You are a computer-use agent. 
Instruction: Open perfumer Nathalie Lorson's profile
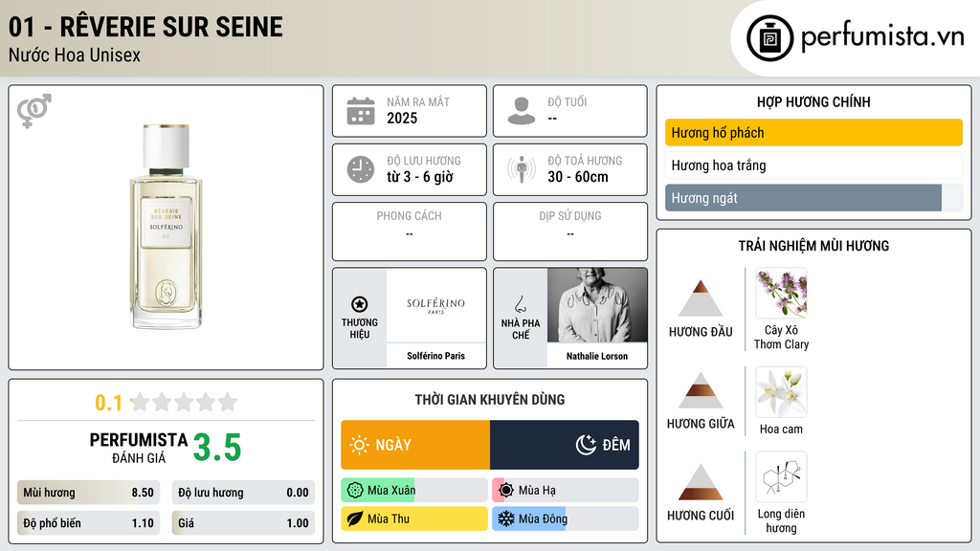(597, 356)
